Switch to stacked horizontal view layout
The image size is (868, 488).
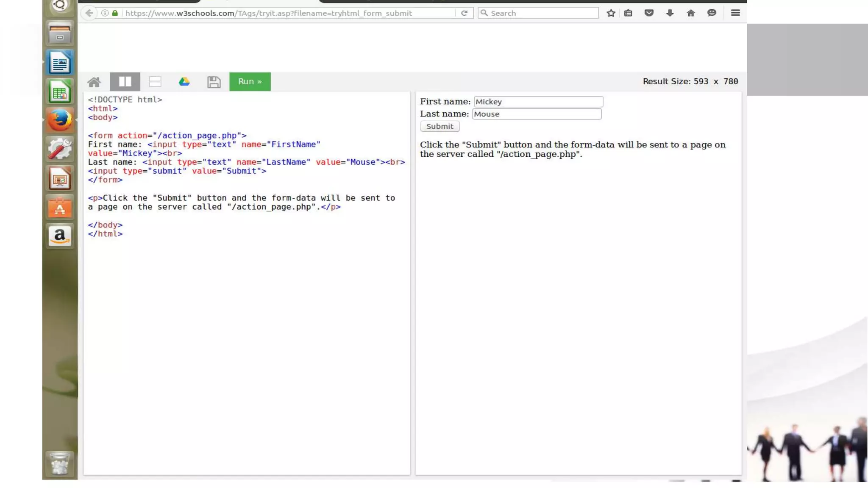pos(155,82)
